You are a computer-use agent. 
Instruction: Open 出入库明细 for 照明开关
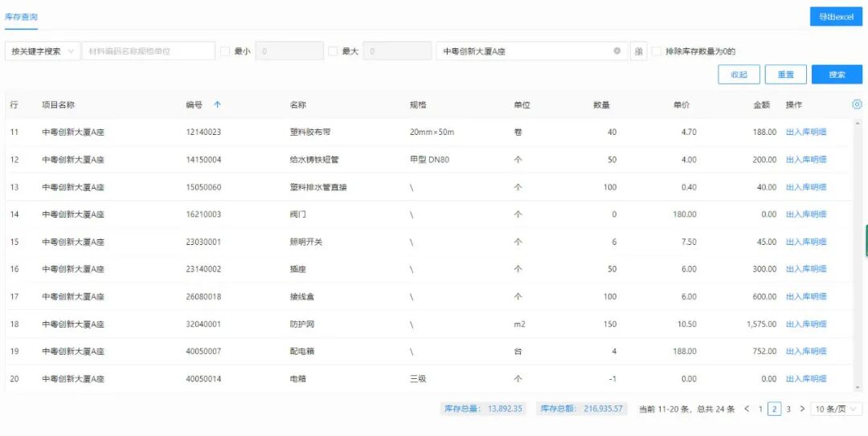[806, 242]
